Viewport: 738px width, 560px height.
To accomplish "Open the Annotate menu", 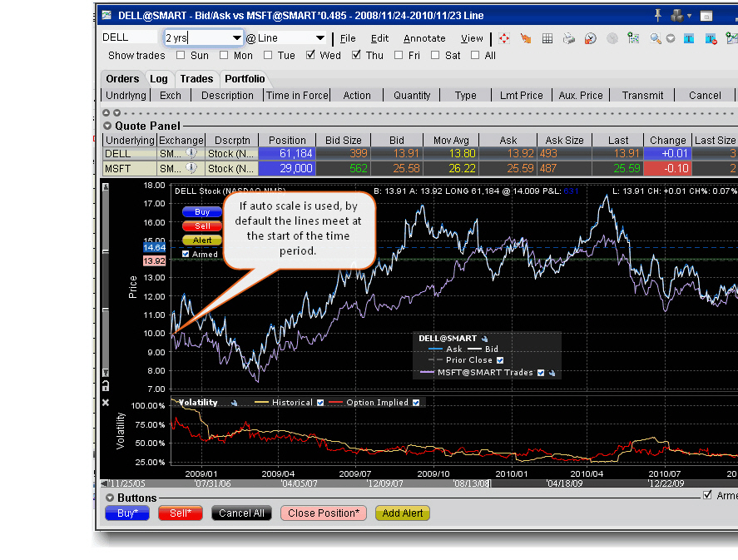I will point(424,38).
